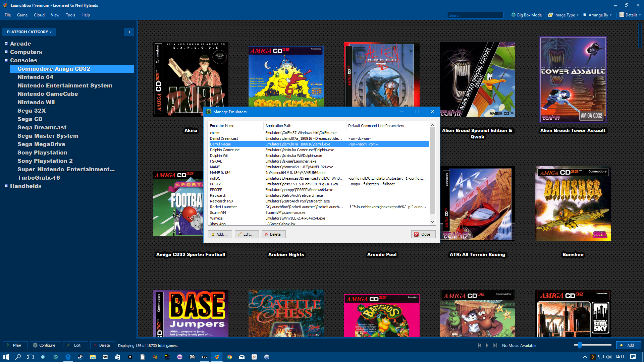This screenshot has height=362, width=644.
Task: Select the Banshee game cover
Action: coord(573,204)
